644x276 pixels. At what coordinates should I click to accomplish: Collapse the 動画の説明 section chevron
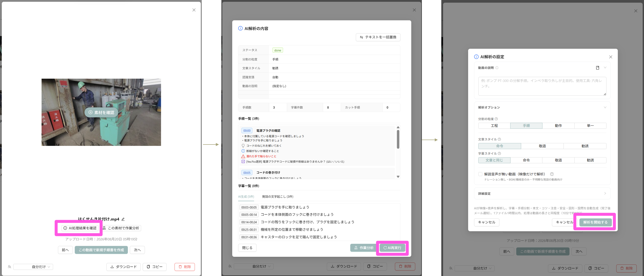click(605, 68)
